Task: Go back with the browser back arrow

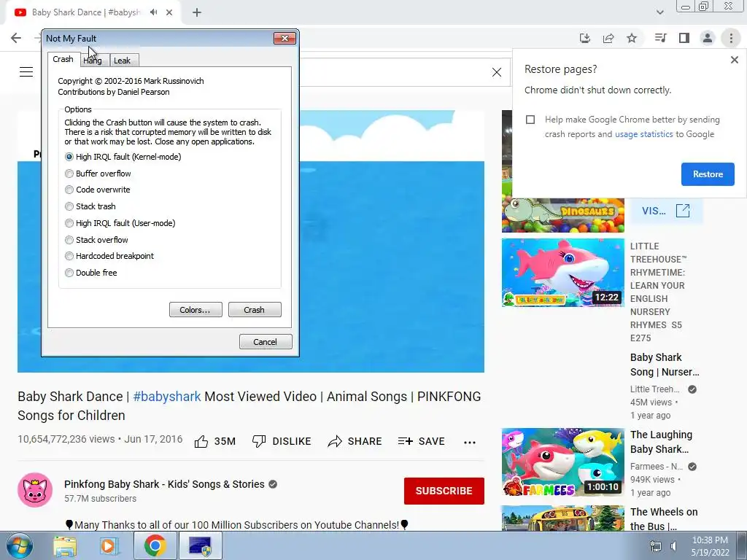Action: point(16,38)
